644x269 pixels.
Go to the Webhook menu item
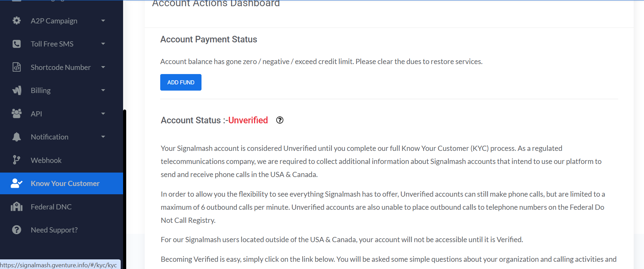[x=46, y=160]
